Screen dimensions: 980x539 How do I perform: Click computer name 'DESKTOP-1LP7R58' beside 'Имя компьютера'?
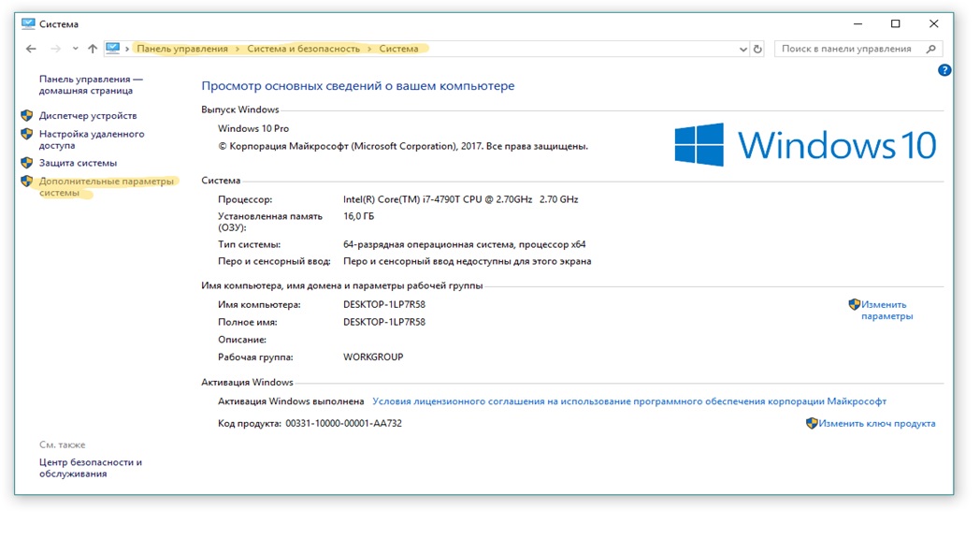(384, 304)
